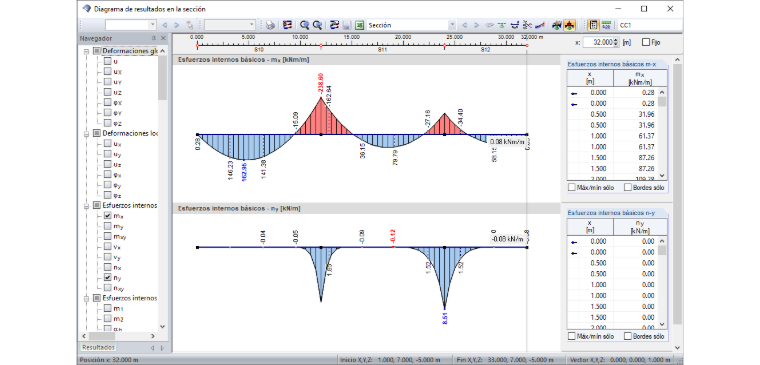Viewport: 760px width, 365px height.
Task: Check the Fijo checkbox
Action: point(646,42)
